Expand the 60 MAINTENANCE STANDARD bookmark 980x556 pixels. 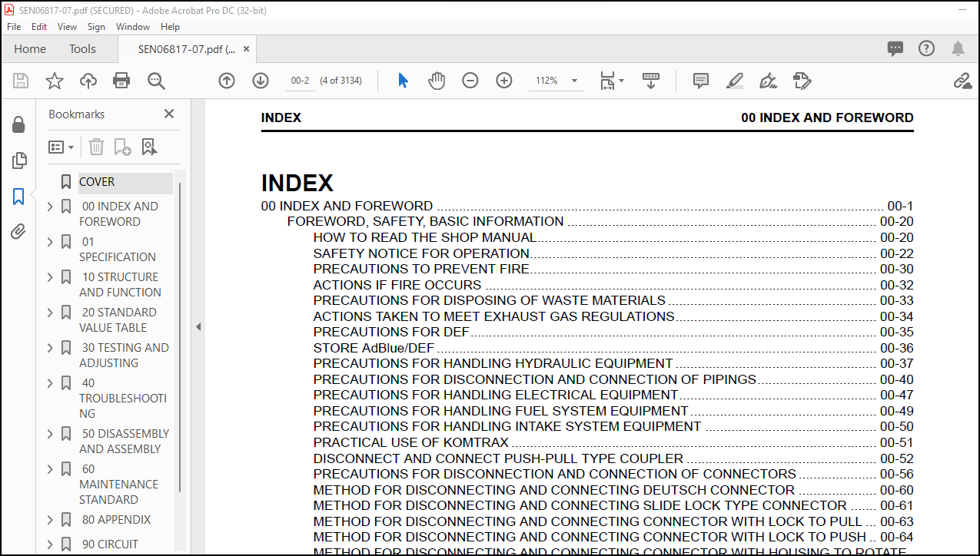click(50, 469)
